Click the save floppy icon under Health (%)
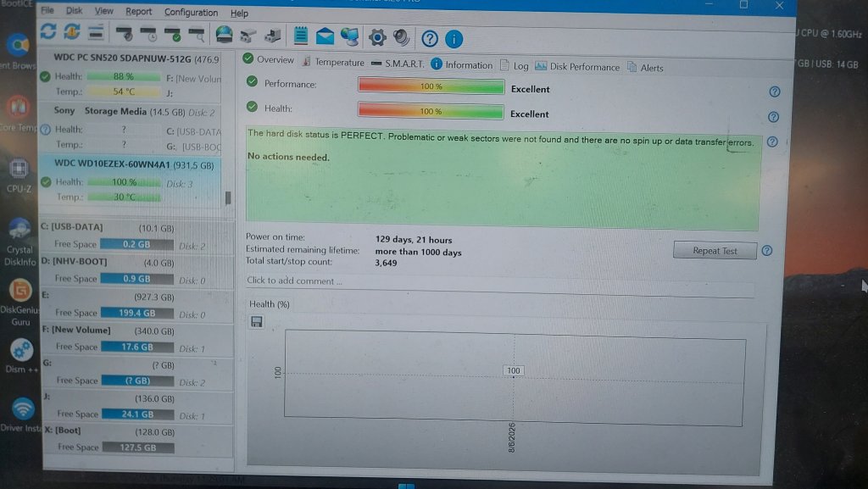 point(256,321)
